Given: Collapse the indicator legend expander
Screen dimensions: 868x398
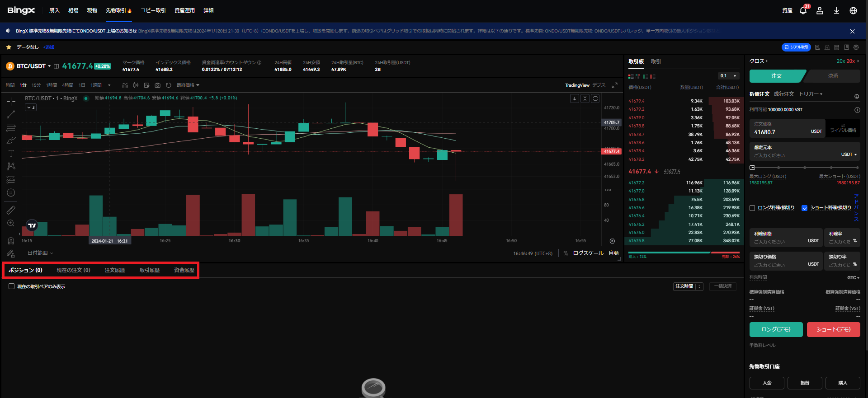Looking at the screenshot, I should click(x=31, y=108).
